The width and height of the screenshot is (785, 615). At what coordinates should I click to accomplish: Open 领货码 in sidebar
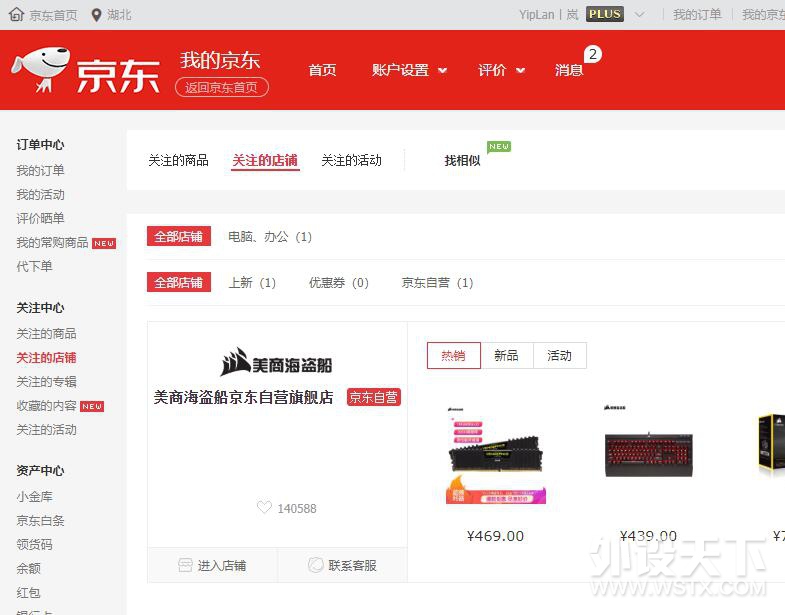click(x=34, y=544)
